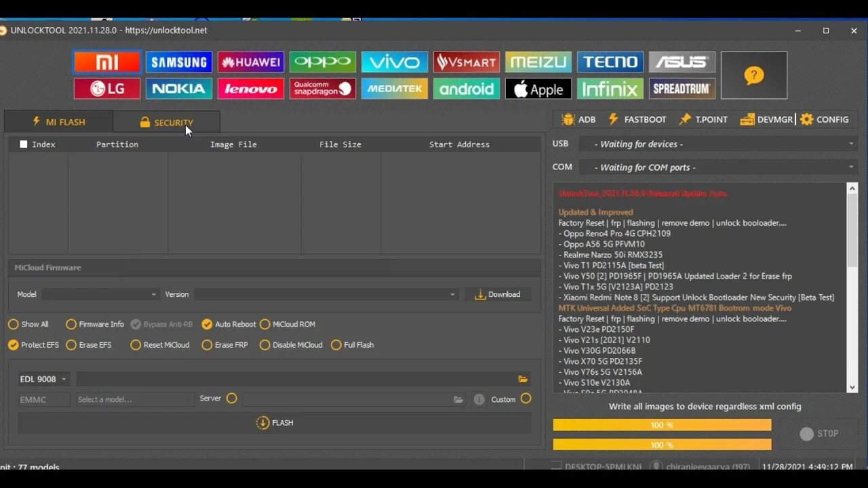Open ADB tools
Screen dimensions: 868x488
(x=578, y=119)
